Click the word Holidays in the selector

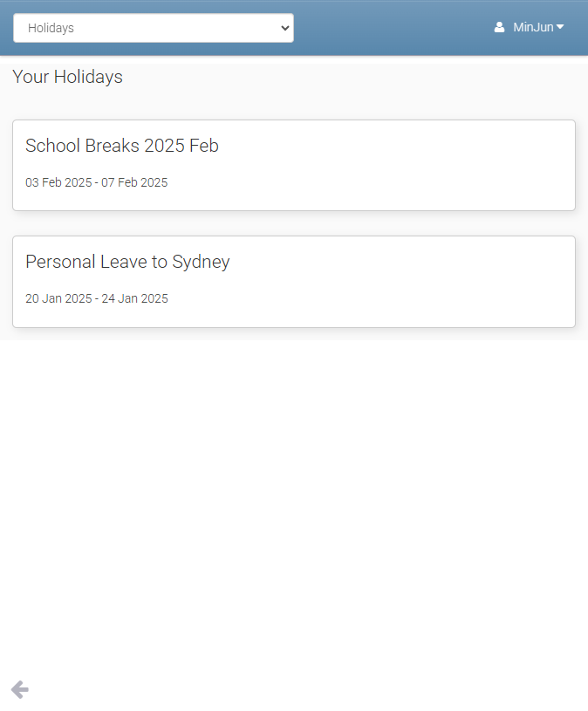(51, 28)
